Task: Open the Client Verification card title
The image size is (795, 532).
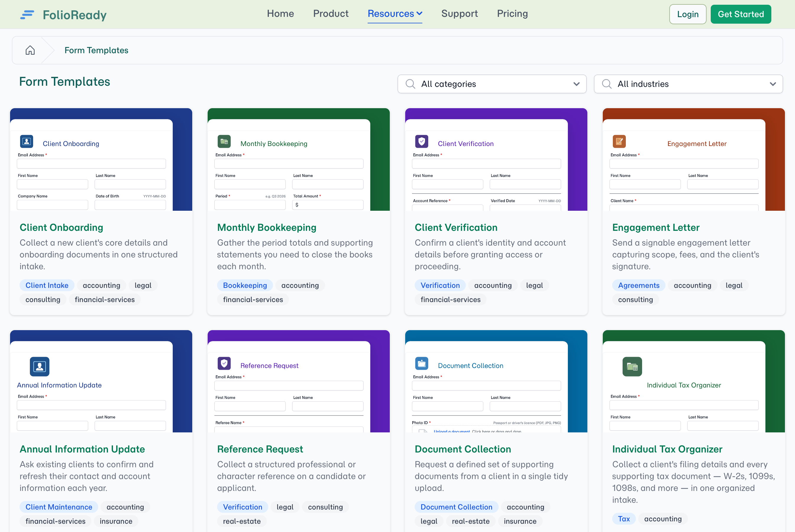Action: (x=456, y=227)
